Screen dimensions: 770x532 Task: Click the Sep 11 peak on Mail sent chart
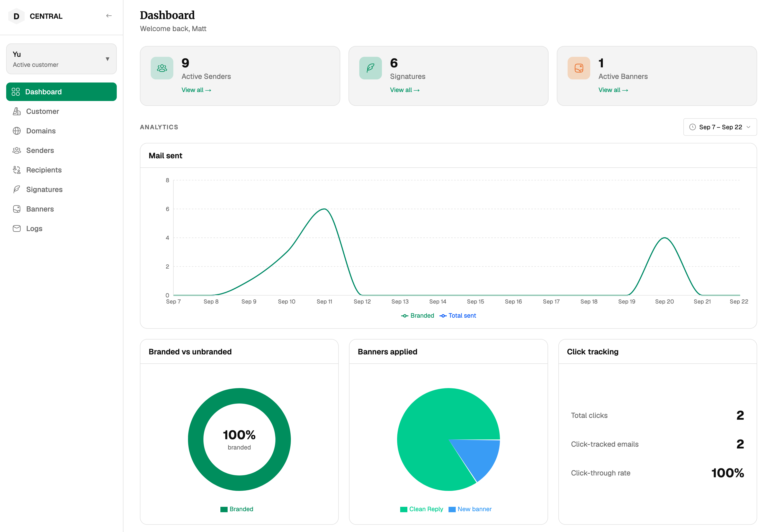click(x=325, y=209)
